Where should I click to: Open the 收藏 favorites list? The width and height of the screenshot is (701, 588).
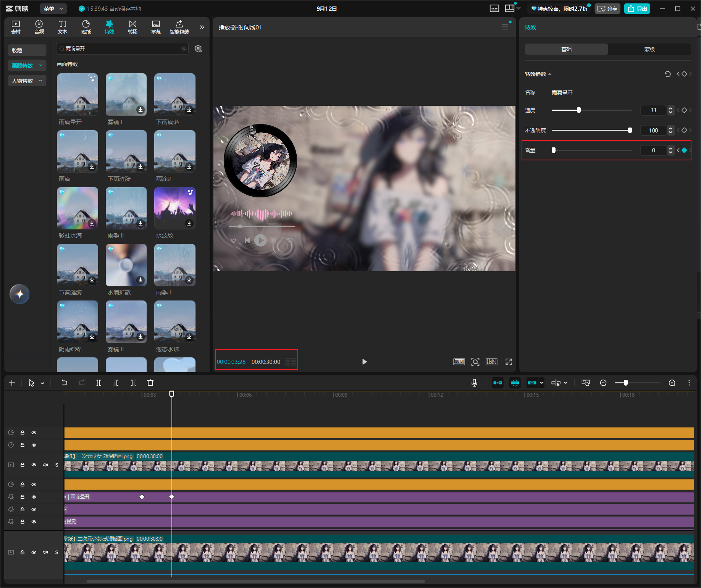pyautogui.click(x=27, y=50)
